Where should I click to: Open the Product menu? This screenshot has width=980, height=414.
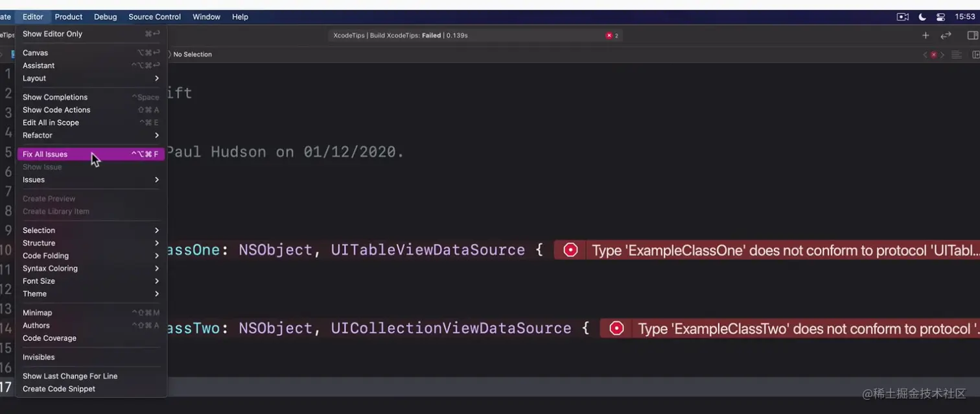click(69, 17)
